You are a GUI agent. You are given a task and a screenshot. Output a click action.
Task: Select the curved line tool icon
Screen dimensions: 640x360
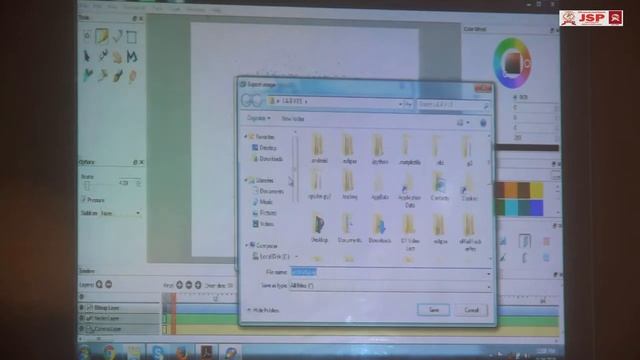117,36
